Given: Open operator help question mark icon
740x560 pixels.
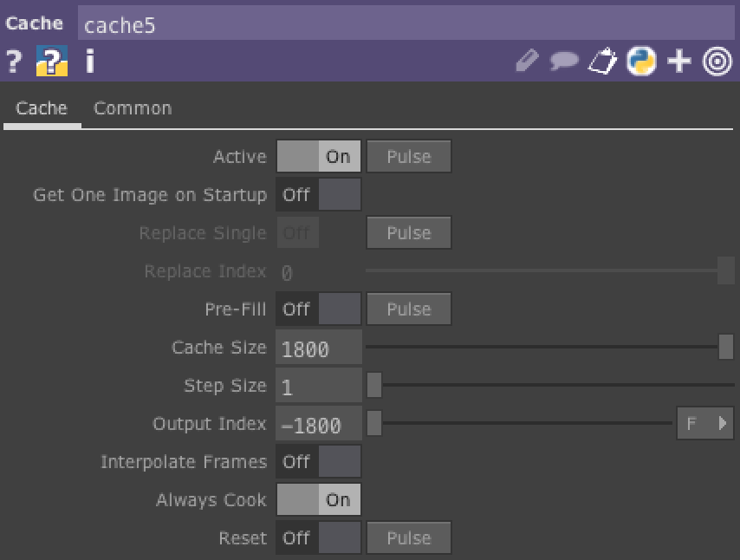Looking at the screenshot, I should click(13, 62).
